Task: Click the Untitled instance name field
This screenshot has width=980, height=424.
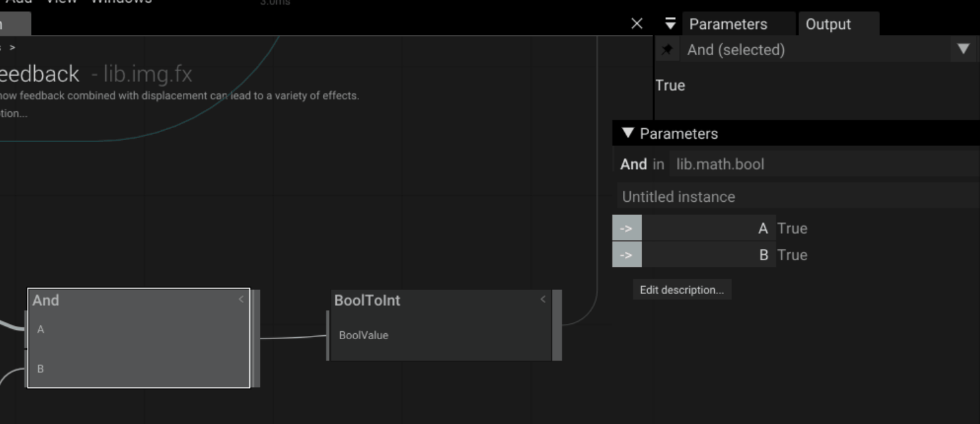Action: (798, 197)
